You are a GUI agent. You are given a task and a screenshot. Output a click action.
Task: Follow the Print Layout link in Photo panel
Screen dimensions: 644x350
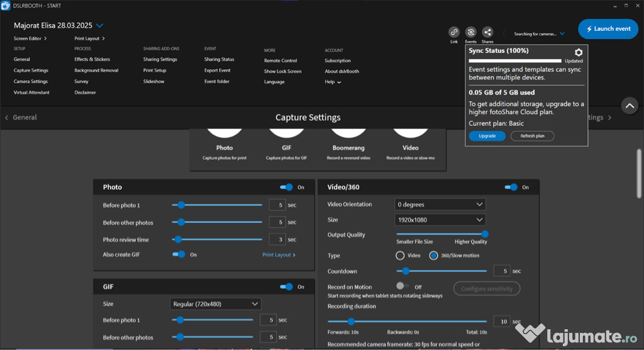click(x=279, y=255)
